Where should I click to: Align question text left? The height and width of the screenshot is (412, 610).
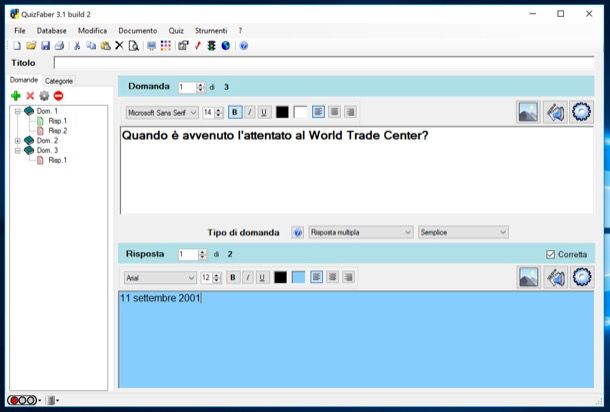pos(318,112)
